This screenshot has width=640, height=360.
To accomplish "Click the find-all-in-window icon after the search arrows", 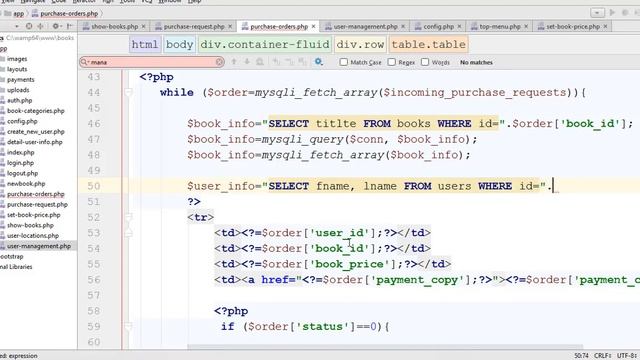I will click(x=260, y=62).
